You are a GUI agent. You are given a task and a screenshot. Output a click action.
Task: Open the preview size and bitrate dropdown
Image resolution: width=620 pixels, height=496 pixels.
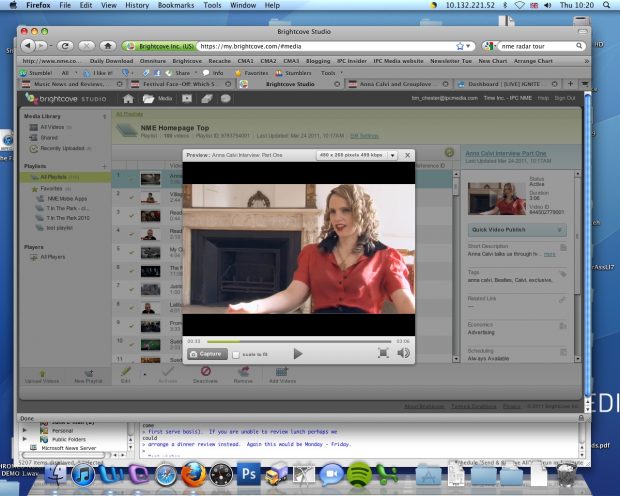356,155
